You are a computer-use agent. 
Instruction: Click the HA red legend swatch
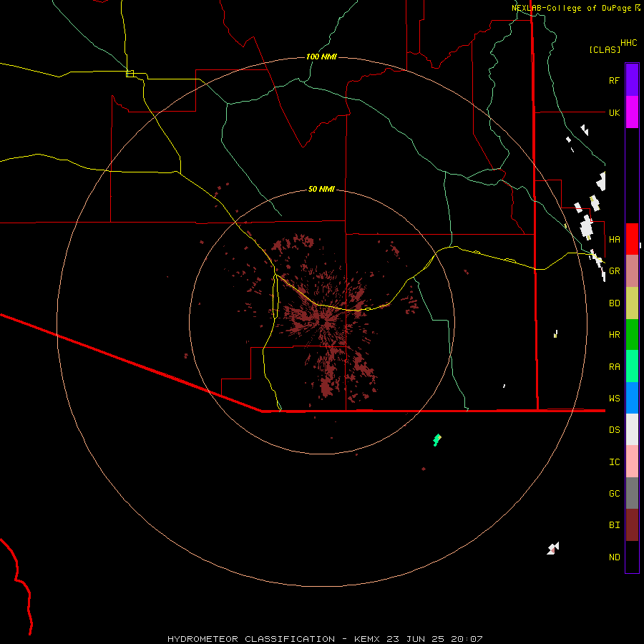(x=632, y=239)
